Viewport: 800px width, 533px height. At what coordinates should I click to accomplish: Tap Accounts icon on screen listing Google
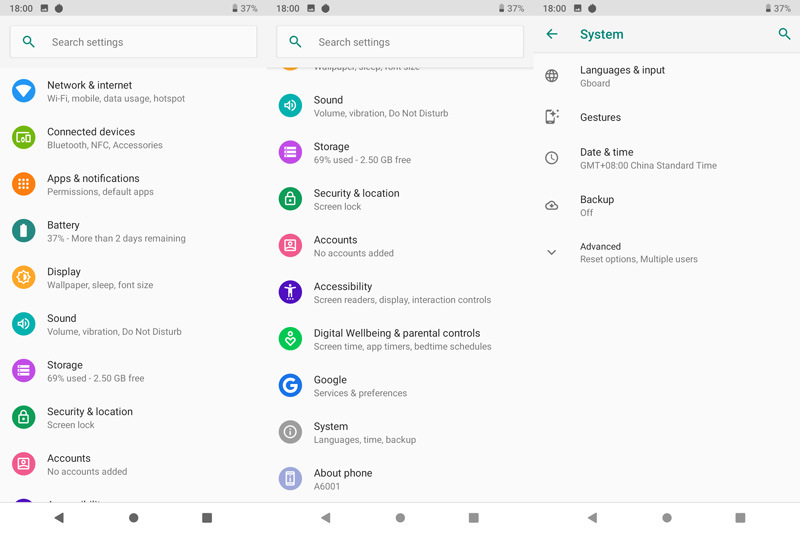point(290,246)
